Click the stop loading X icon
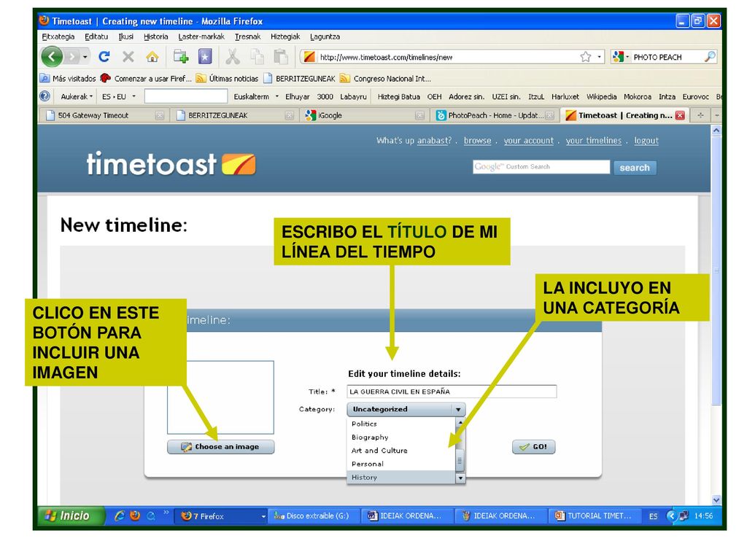 pyautogui.click(x=128, y=57)
